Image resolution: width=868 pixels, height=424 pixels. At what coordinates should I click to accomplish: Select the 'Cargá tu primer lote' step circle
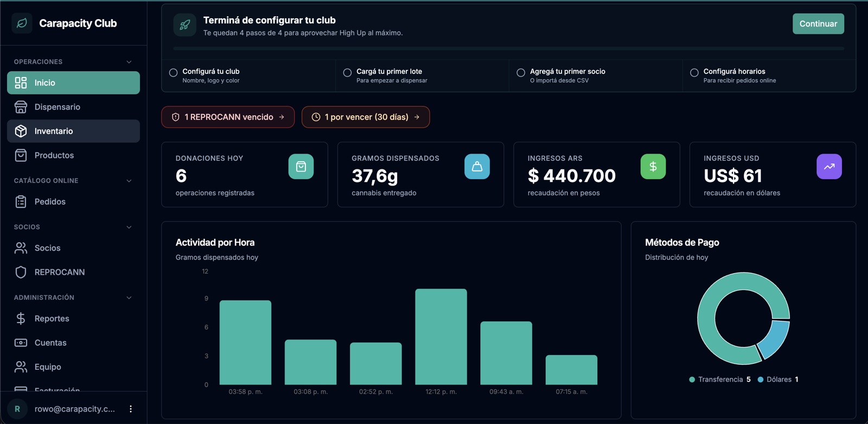[347, 73]
